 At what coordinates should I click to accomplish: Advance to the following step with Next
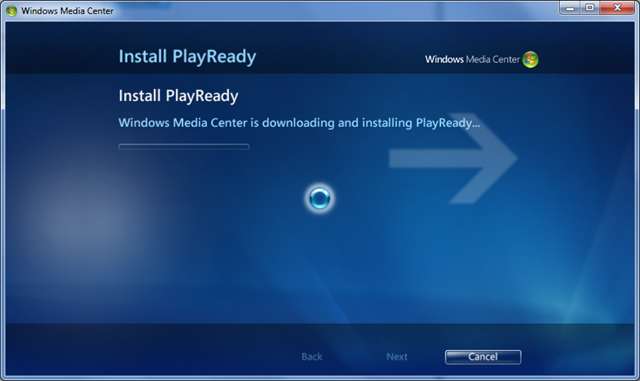click(x=397, y=357)
